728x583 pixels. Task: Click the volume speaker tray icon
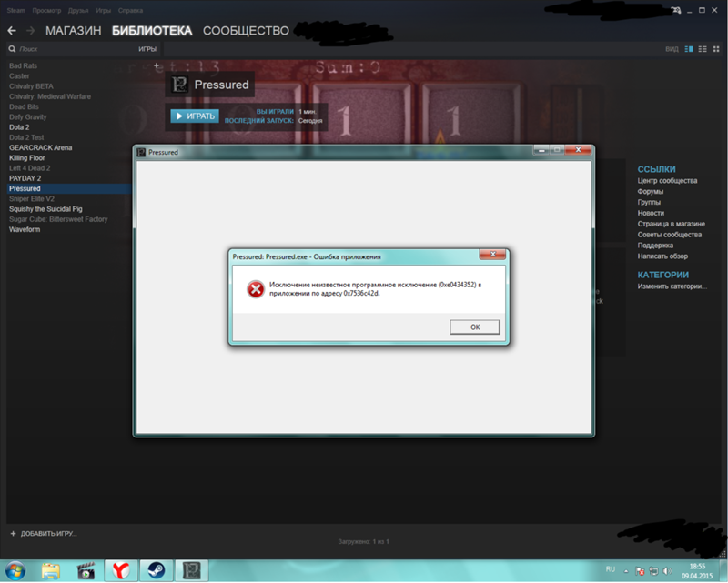pyautogui.click(x=668, y=571)
